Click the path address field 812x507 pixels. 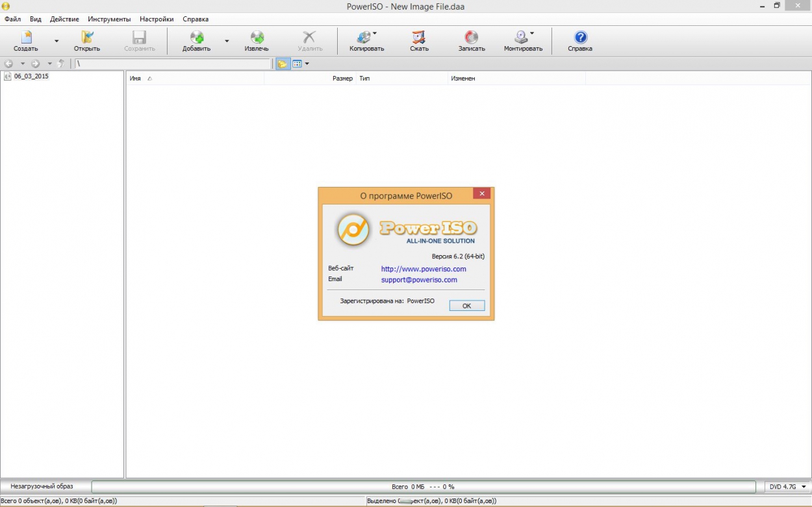pos(173,64)
